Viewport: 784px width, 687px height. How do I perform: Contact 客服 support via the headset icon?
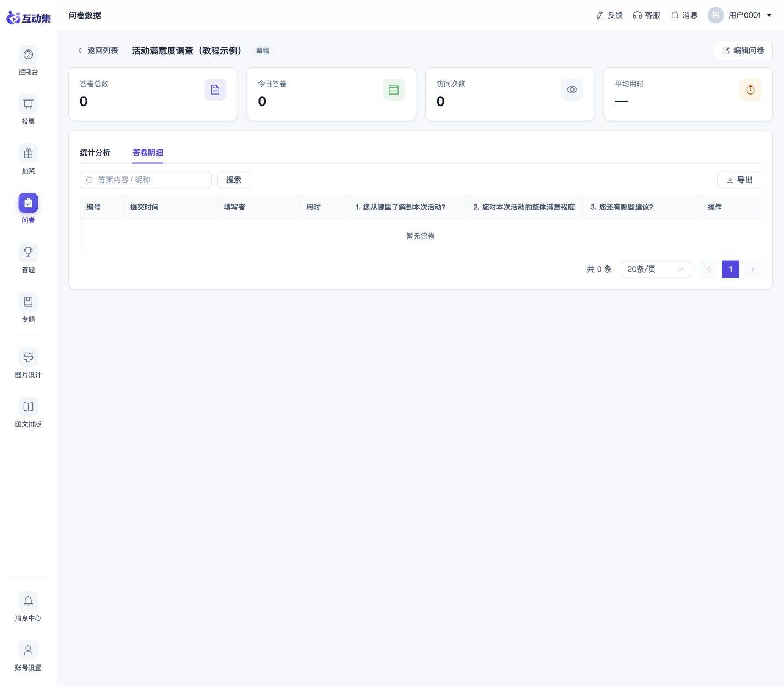pyautogui.click(x=647, y=15)
